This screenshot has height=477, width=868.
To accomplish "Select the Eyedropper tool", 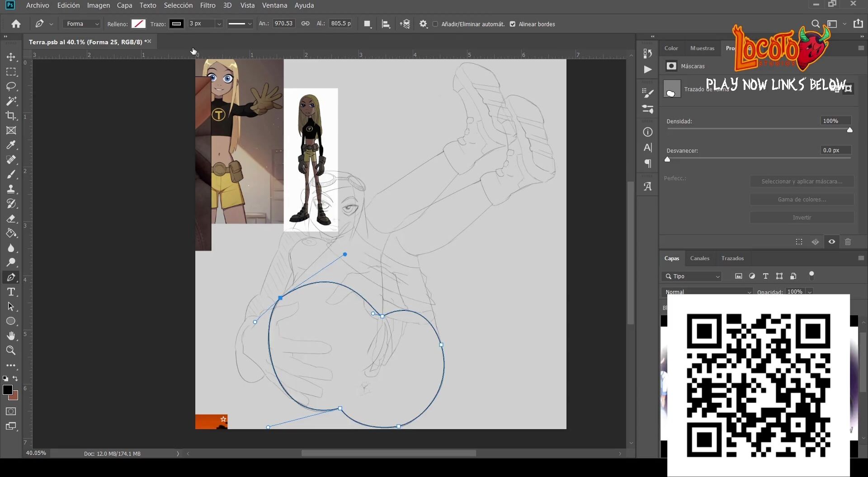I will (x=11, y=145).
